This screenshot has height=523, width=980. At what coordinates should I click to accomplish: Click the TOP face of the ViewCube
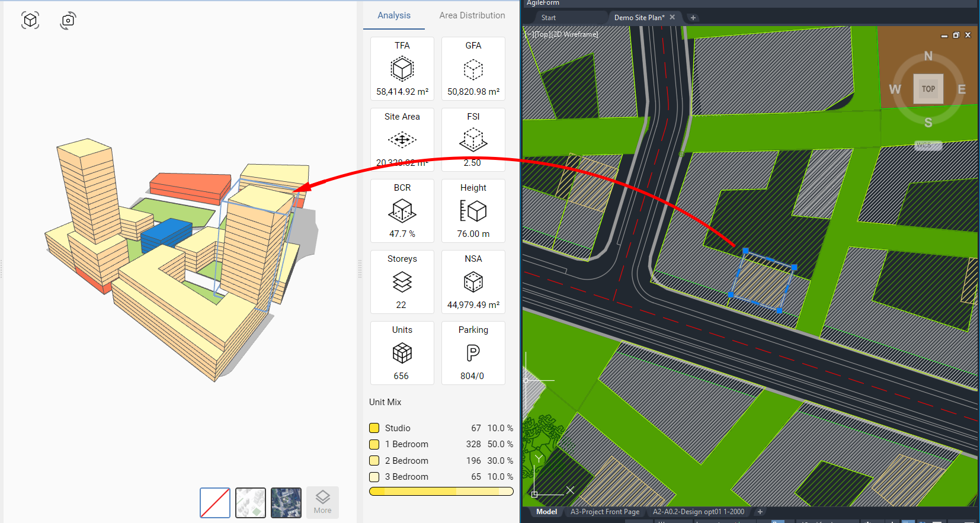(x=928, y=89)
